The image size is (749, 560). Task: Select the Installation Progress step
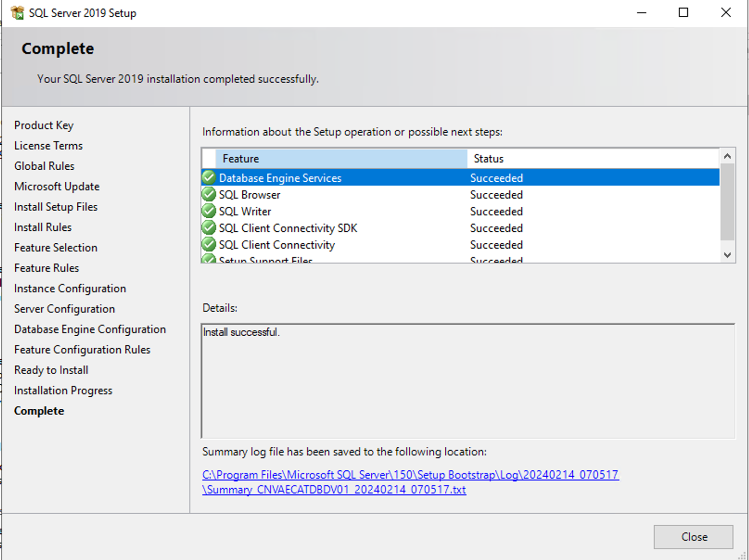tap(63, 390)
